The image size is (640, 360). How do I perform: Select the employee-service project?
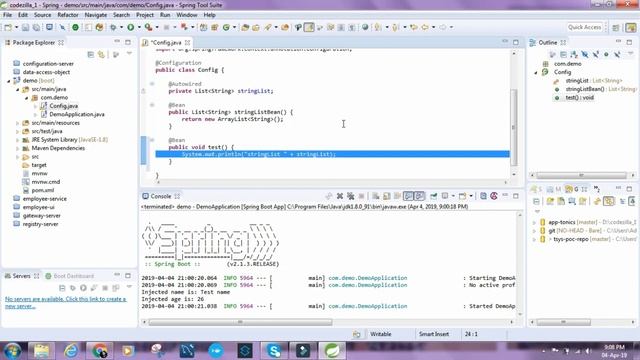tap(44, 199)
